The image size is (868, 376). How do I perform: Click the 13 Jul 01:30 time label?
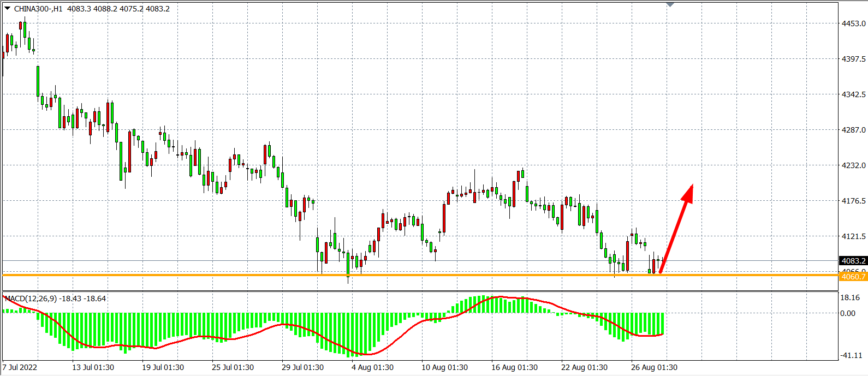click(x=93, y=367)
